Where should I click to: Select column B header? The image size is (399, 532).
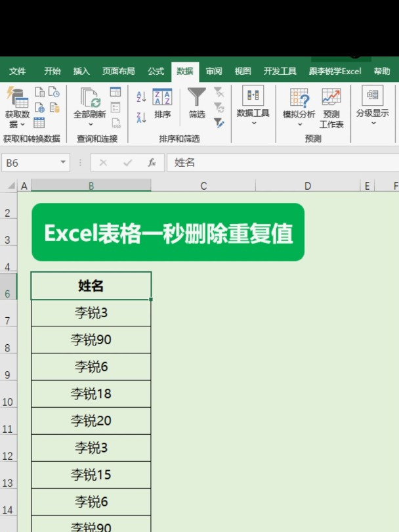coord(91,186)
